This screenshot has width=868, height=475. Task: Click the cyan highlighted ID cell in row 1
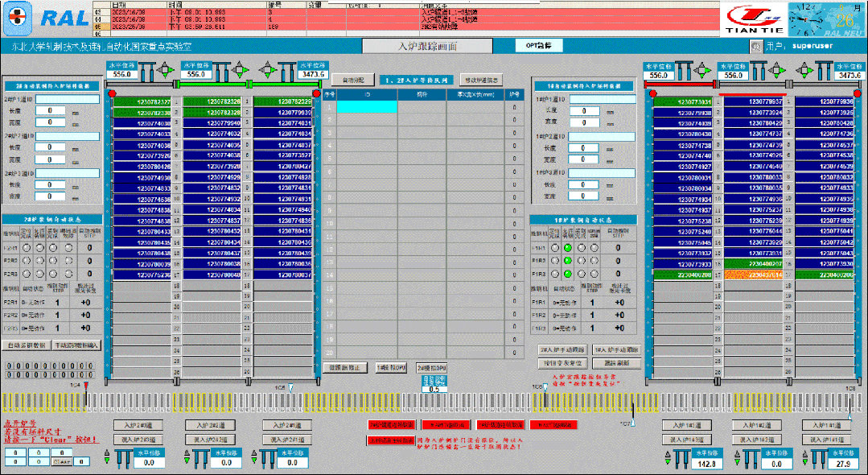click(367, 107)
